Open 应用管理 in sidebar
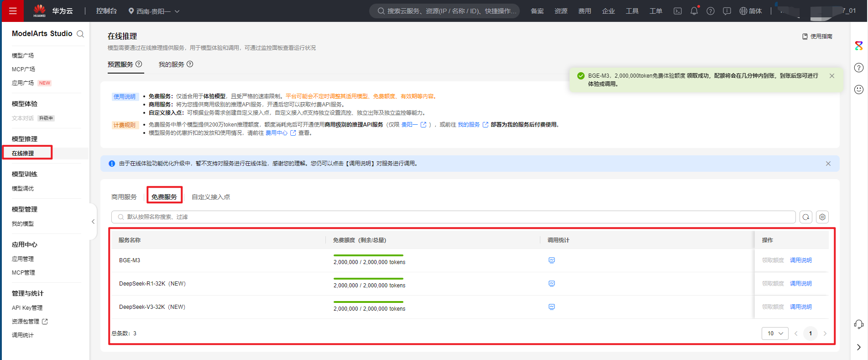868x360 pixels. click(x=23, y=259)
